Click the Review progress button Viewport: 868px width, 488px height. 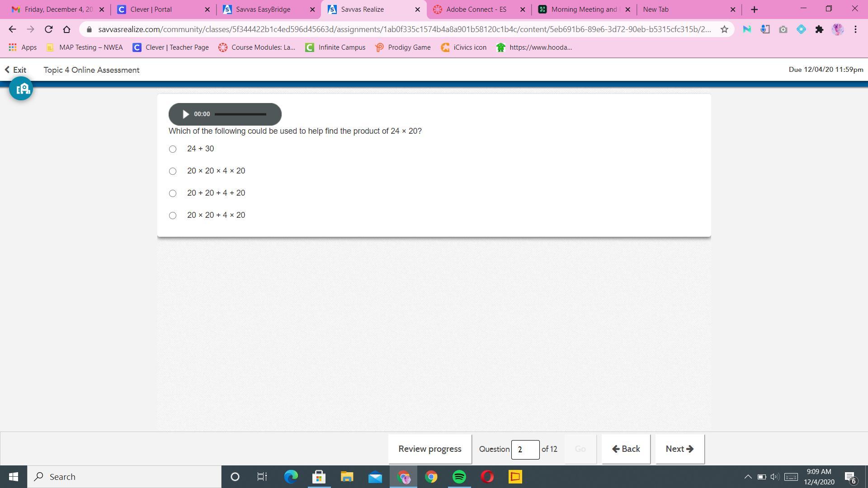tap(429, 449)
